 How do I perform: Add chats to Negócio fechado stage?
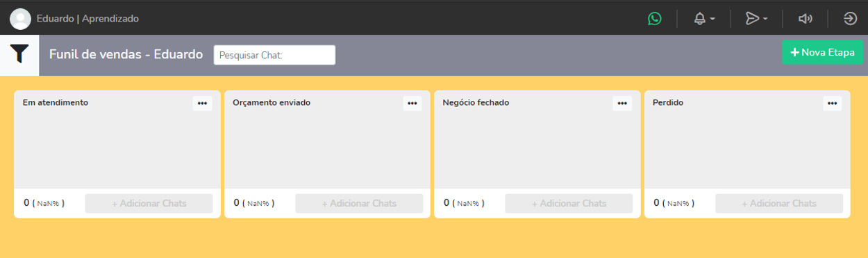pos(569,203)
